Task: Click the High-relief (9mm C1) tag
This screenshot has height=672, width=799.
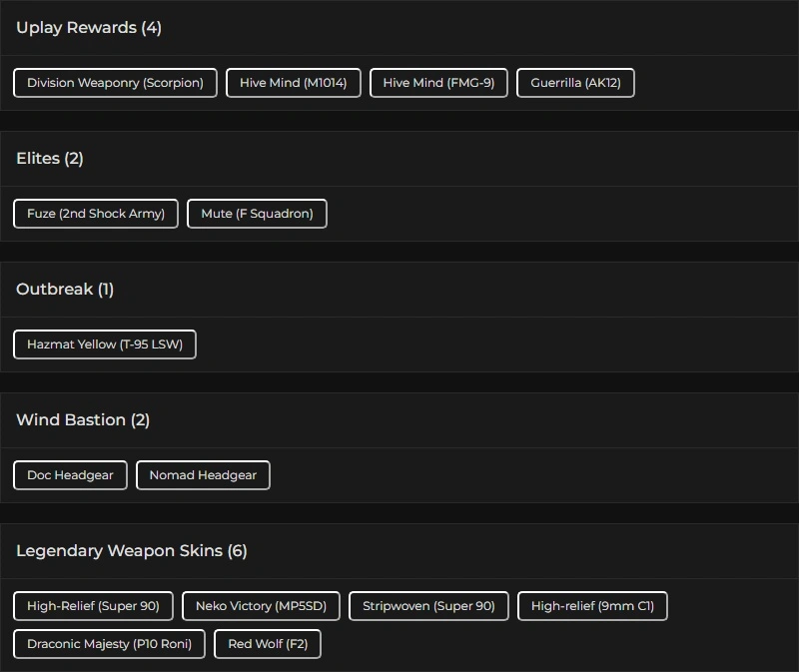Action: [x=592, y=606]
